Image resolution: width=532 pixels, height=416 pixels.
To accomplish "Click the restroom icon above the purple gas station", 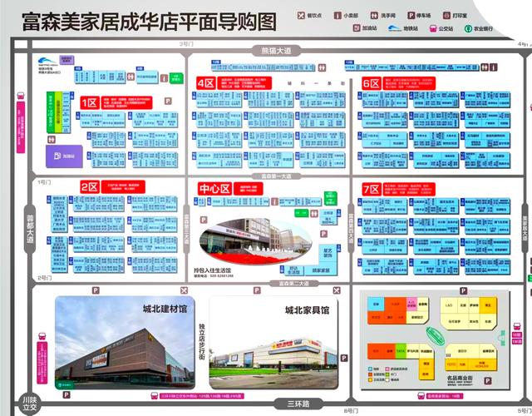I will [52, 139].
